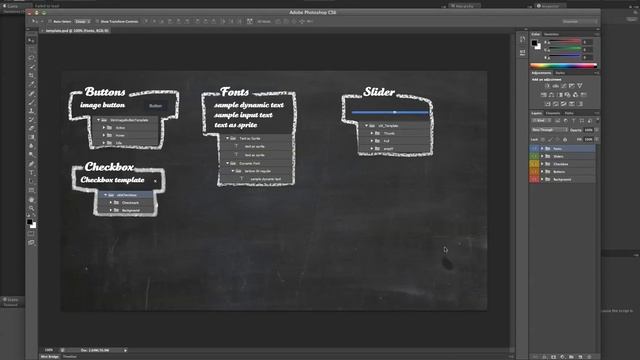Toggle layer filtering switch on or off
This screenshot has width=640, height=360.
tap(598, 121)
